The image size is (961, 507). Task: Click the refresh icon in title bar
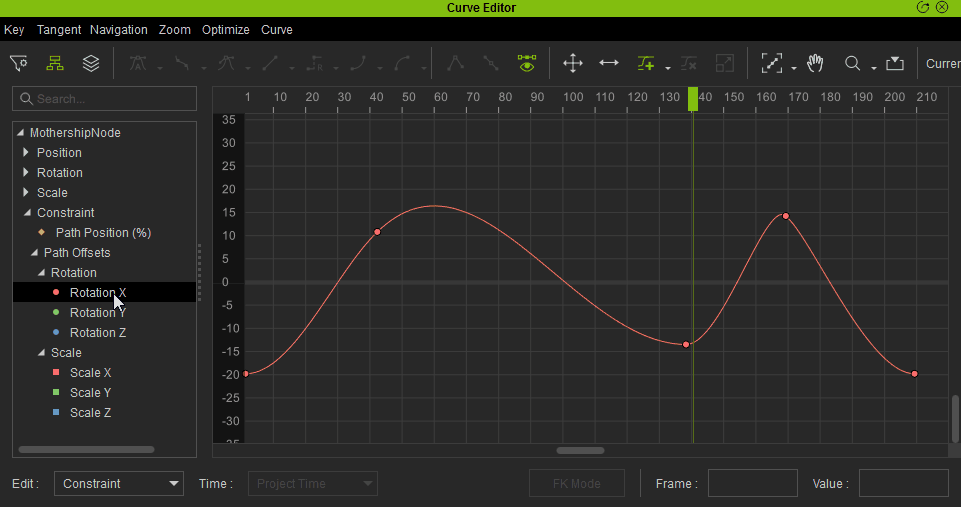click(x=922, y=7)
